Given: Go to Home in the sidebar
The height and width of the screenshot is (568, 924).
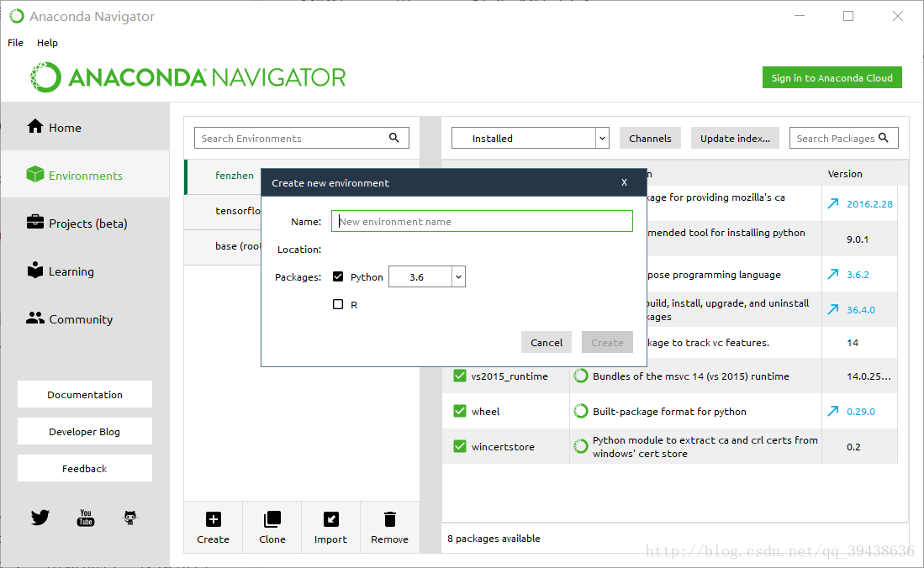Looking at the screenshot, I should 85,127.
